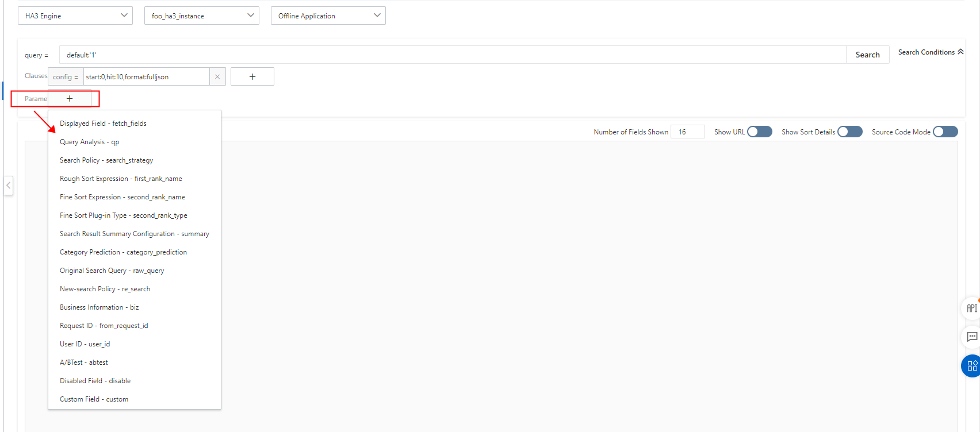Viewport: 980px width, 432px height.
Task: Click the blue grid apps floating icon
Action: click(971, 366)
